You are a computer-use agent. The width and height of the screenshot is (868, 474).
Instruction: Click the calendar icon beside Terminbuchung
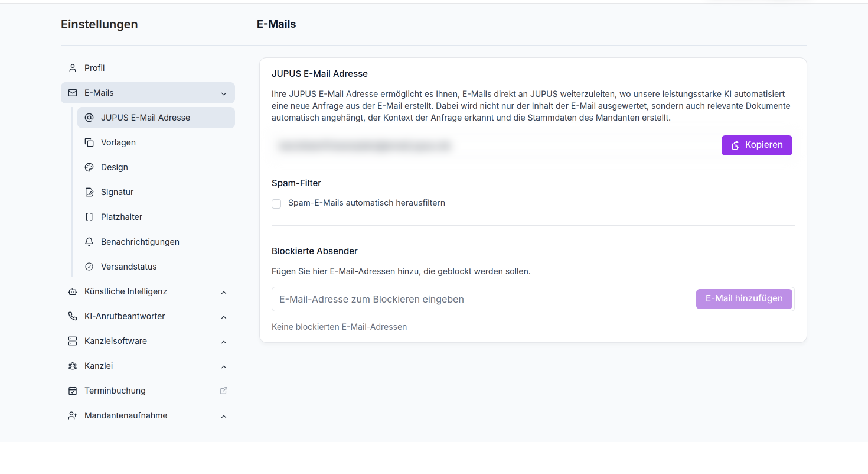[x=73, y=391]
